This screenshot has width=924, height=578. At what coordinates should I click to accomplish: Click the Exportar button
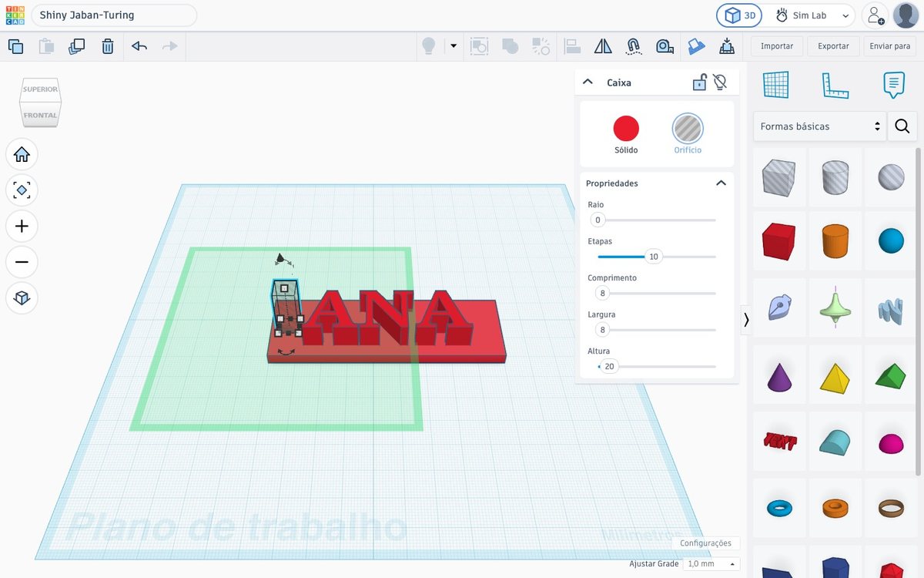[833, 46]
